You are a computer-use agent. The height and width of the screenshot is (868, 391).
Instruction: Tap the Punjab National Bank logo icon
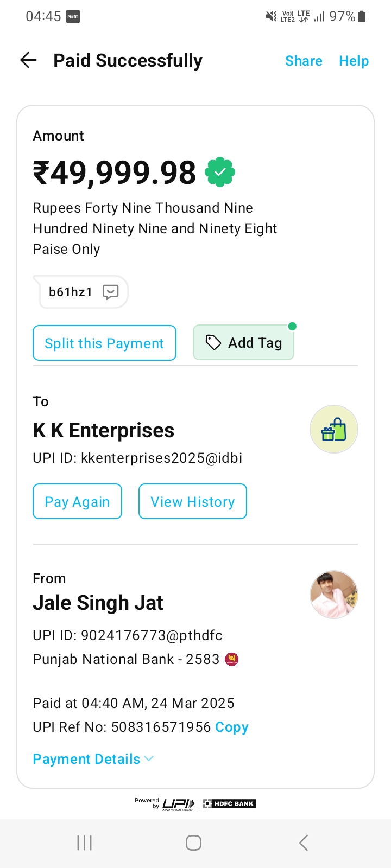232,659
